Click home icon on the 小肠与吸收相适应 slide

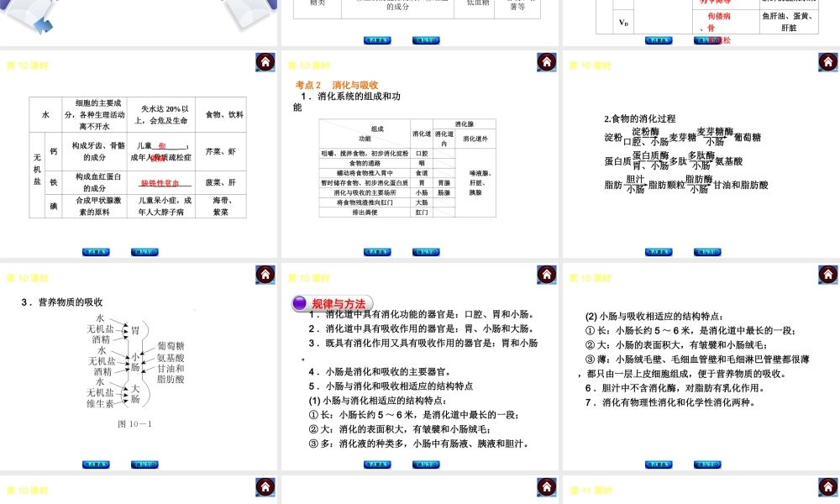(x=827, y=275)
